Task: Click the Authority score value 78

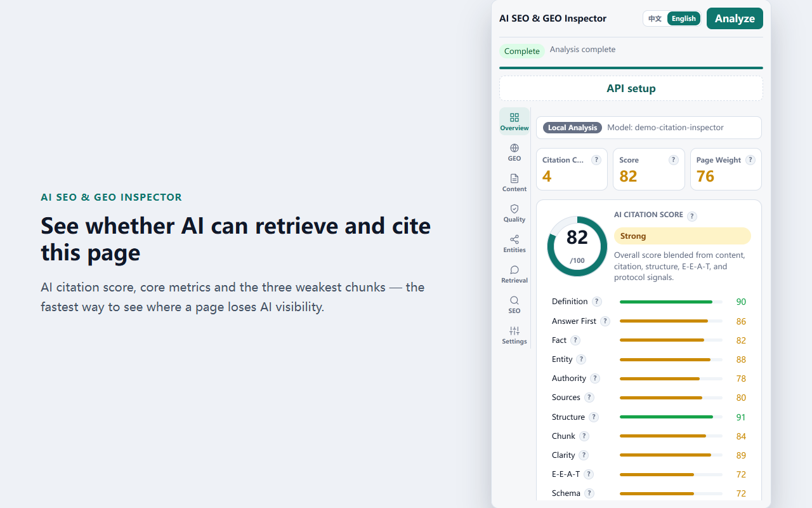Action: 741,378
